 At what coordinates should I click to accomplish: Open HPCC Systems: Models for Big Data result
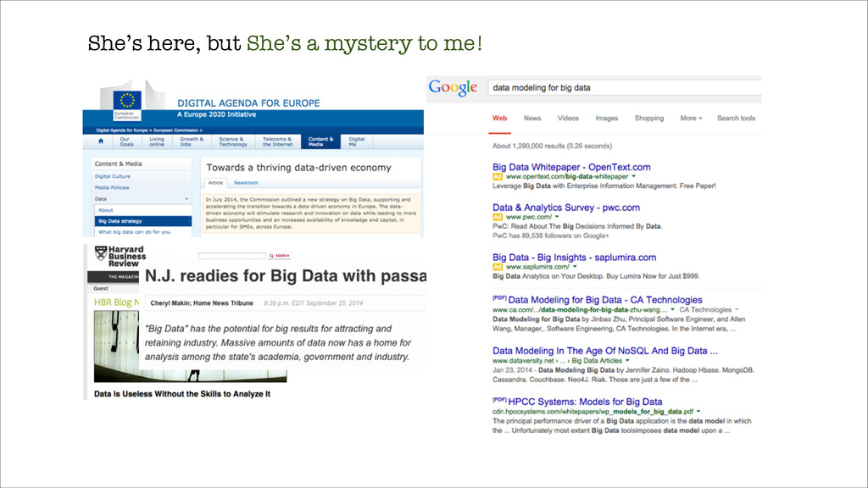tap(585, 402)
